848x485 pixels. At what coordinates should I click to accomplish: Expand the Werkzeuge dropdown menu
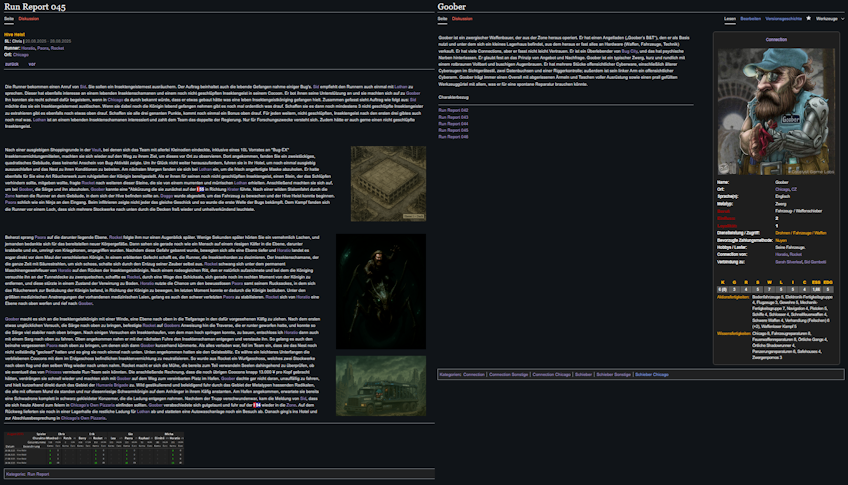coord(827,18)
